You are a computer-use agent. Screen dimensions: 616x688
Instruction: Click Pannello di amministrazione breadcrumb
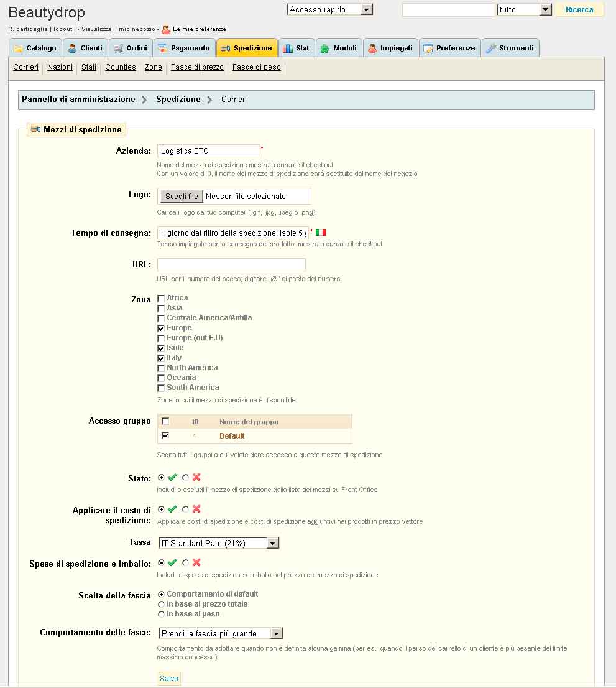pos(78,100)
